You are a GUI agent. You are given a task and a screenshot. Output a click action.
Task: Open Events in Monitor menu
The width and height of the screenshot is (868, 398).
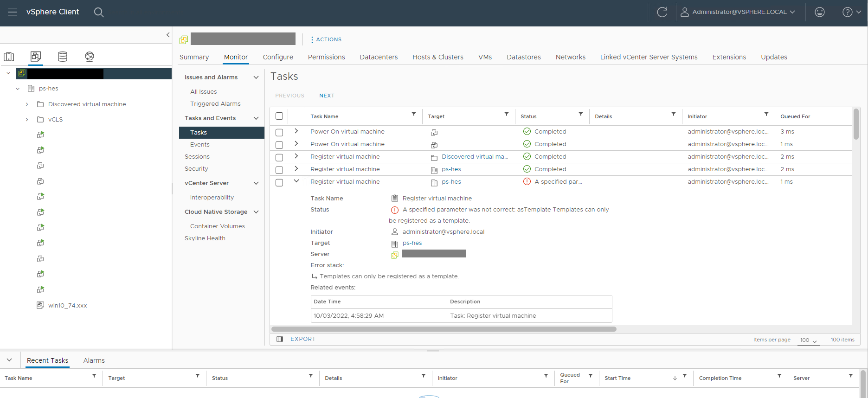[x=200, y=145]
